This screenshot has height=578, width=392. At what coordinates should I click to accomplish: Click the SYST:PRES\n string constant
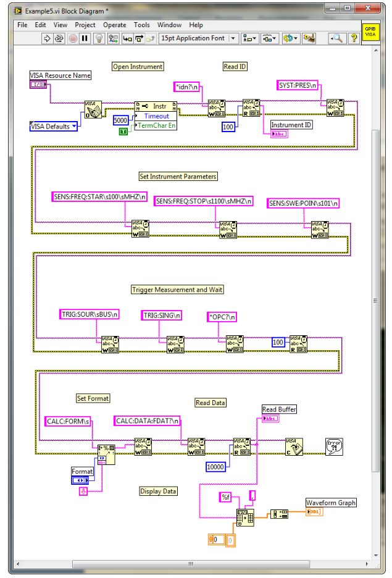[x=298, y=85]
